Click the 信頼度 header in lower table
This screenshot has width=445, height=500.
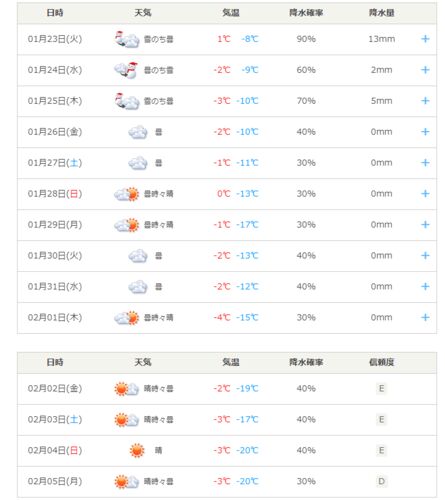coord(381,362)
